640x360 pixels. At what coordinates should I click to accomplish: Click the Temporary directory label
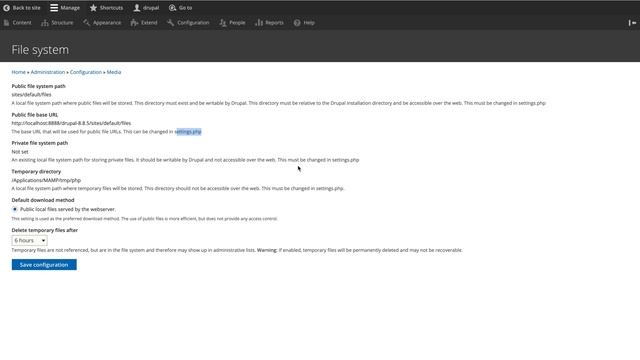point(36,171)
